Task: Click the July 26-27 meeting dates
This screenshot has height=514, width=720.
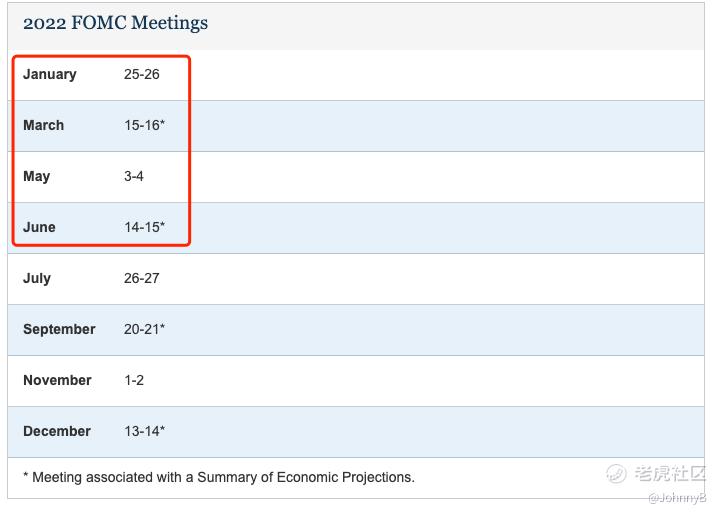Action: (142, 278)
